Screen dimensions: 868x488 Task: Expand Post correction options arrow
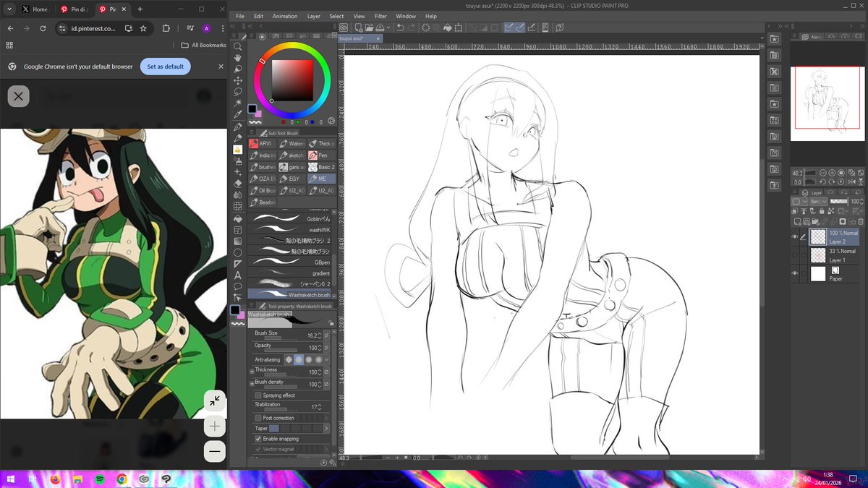click(326, 418)
